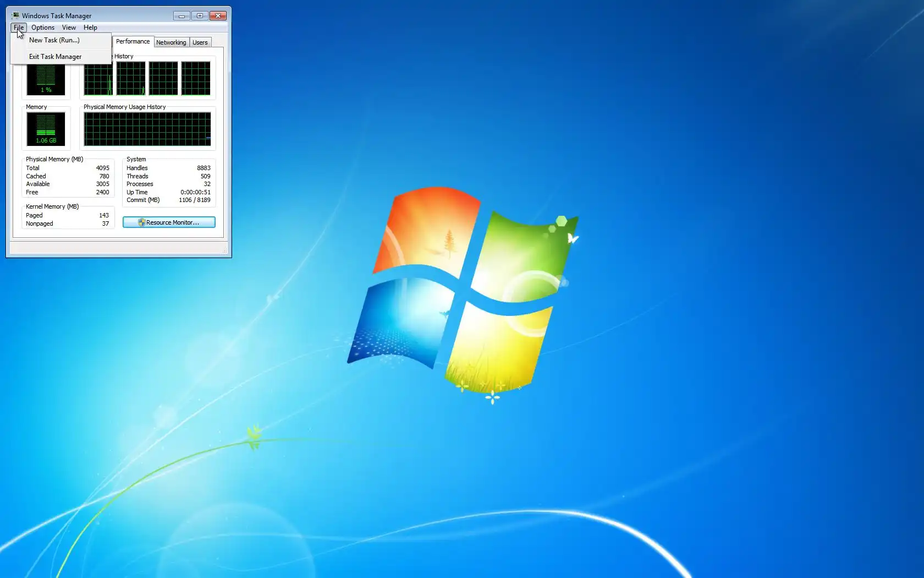Close the Task Manager window
Image resolution: width=924 pixels, height=578 pixels.
(x=218, y=15)
